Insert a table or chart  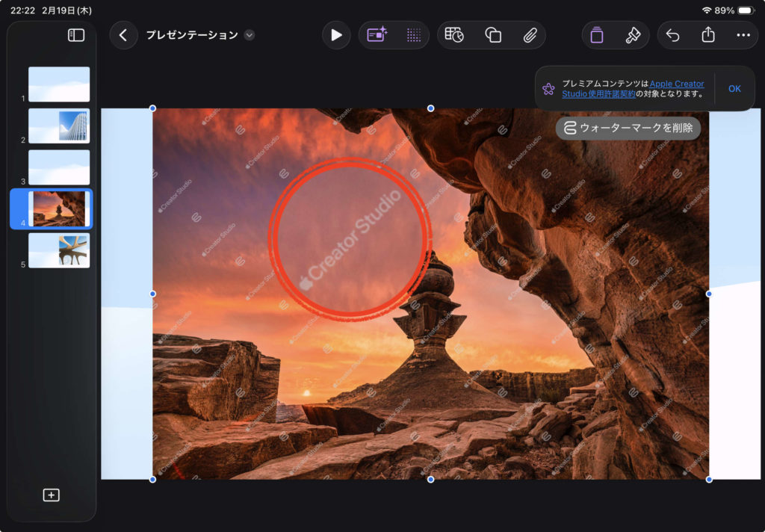[x=454, y=35]
